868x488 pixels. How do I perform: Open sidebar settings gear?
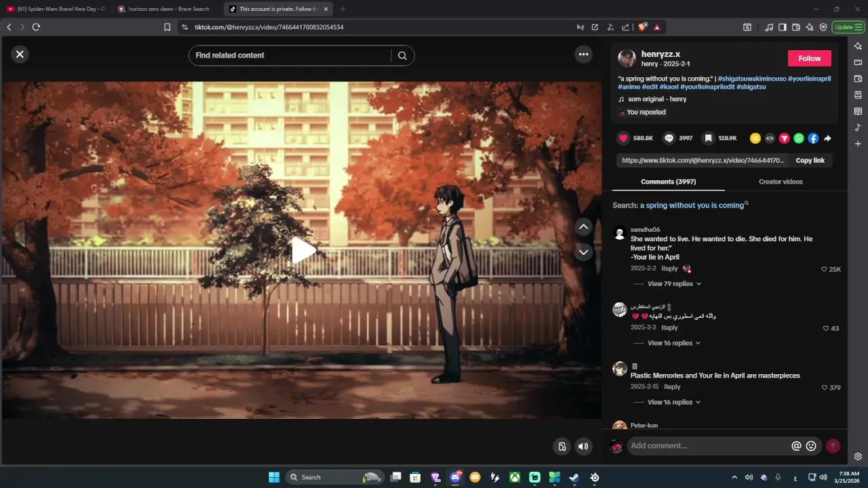click(x=858, y=457)
